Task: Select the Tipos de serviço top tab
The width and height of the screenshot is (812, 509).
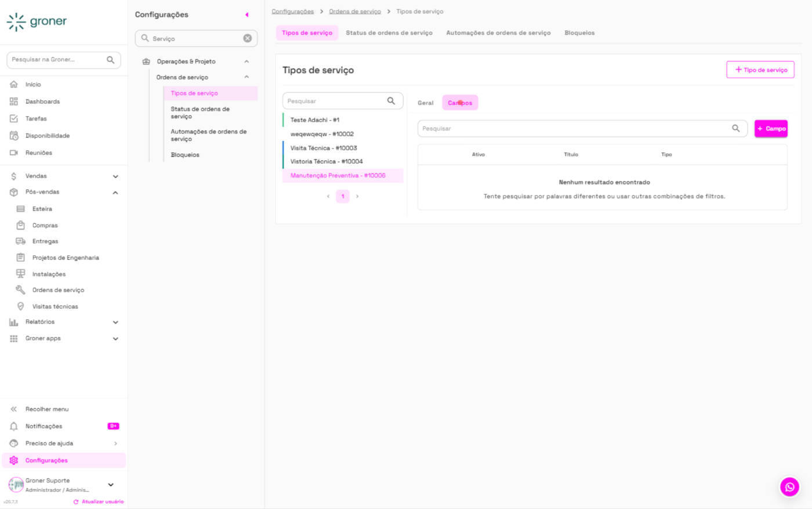Action: pos(307,33)
